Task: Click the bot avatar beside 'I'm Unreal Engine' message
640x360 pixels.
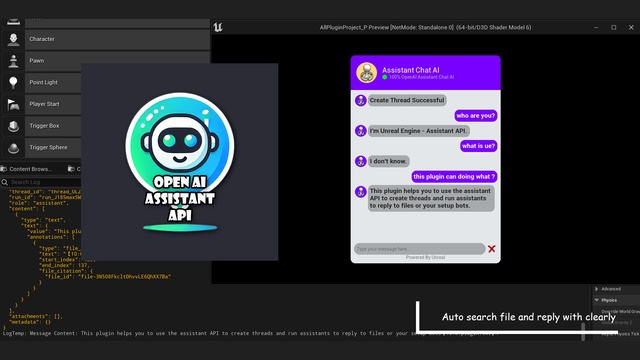Action: click(360, 131)
